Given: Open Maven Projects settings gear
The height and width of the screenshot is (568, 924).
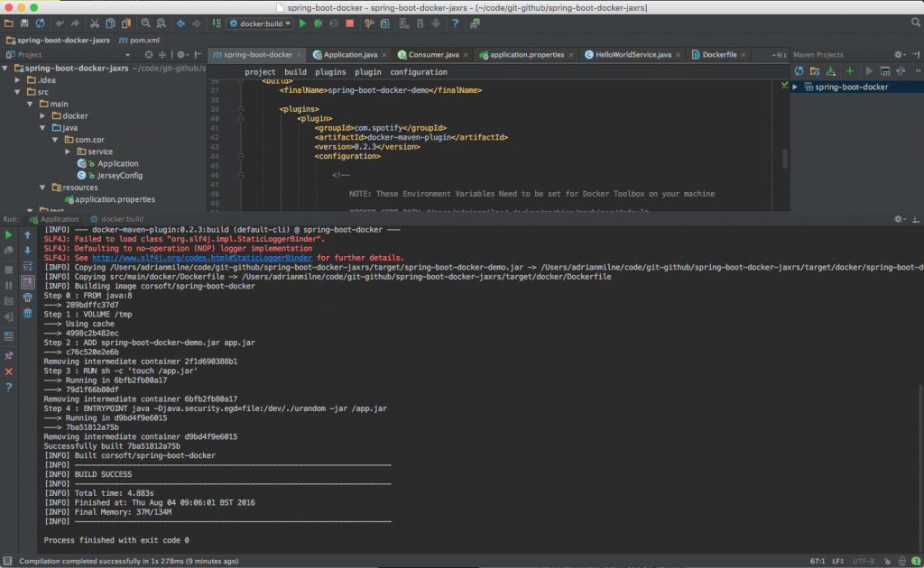Looking at the screenshot, I should click(897, 54).
